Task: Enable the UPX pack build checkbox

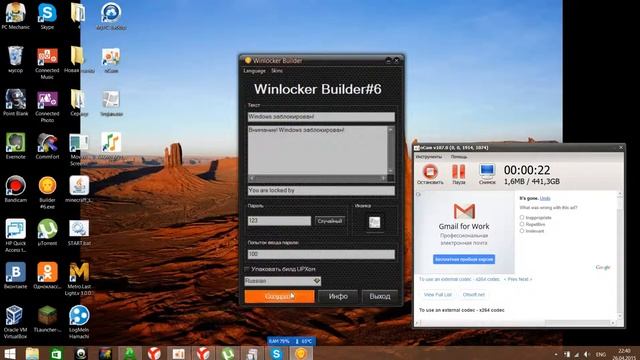Action: 247,269
